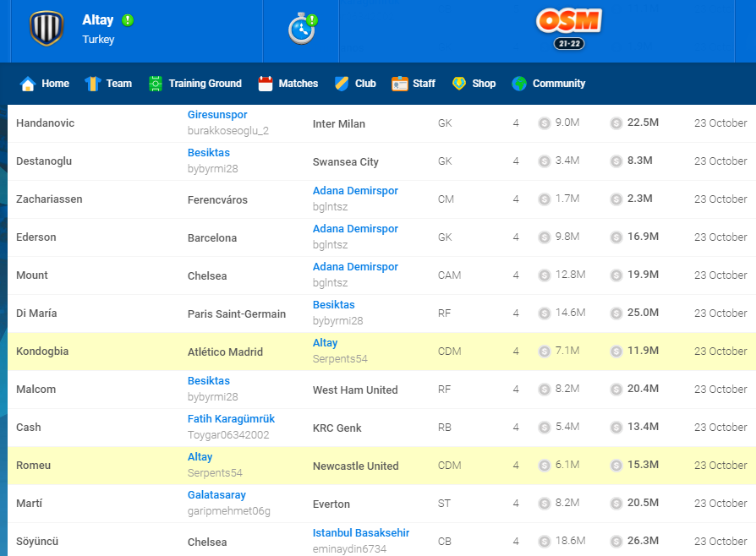Select player name Martí
The height and width of the screenshot is (556, 756).
click(x=29, y=504)
